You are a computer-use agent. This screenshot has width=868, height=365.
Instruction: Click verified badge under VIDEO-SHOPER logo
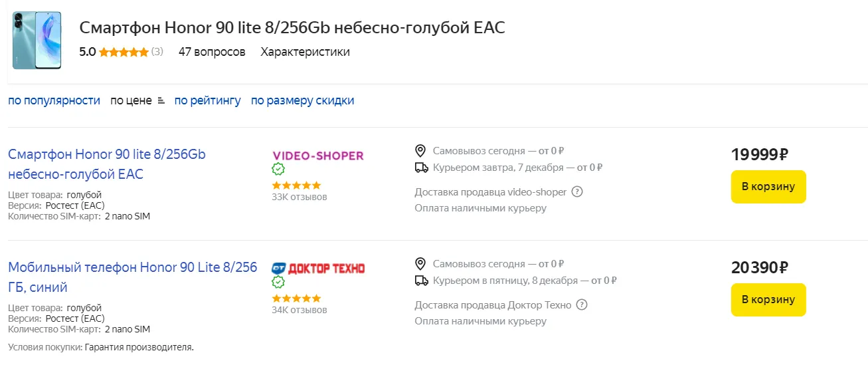click(278, 170)
